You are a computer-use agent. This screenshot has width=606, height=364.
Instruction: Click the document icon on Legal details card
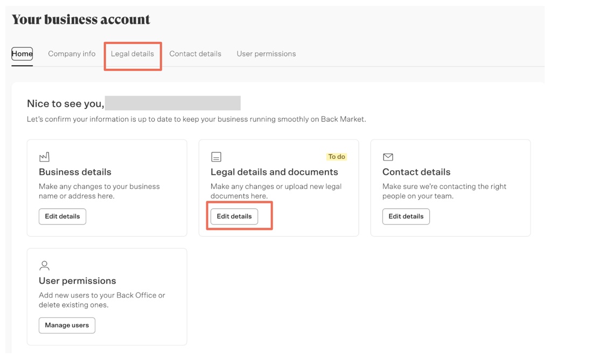(216, 157)
